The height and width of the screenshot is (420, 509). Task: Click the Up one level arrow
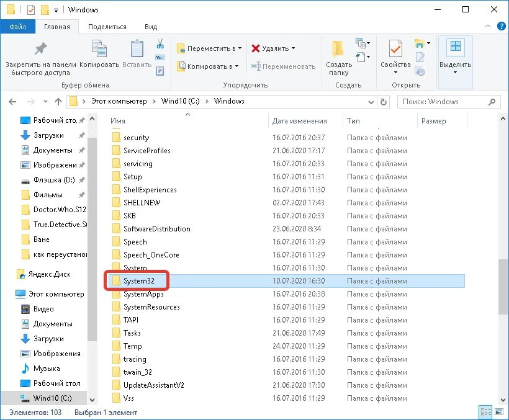tap(58, 102)
